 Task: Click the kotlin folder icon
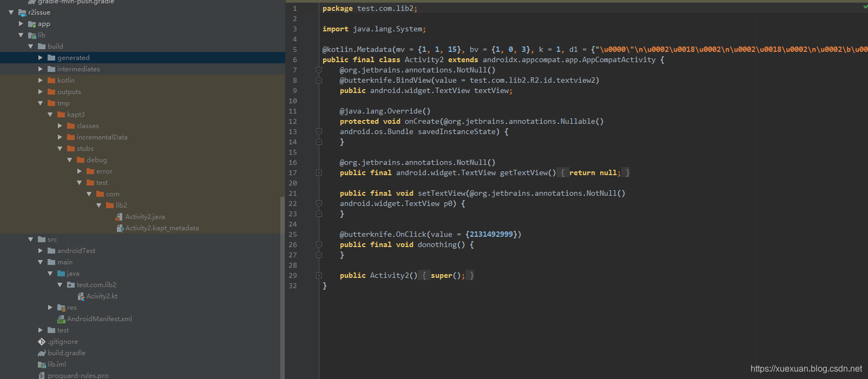tap(51, 81)
